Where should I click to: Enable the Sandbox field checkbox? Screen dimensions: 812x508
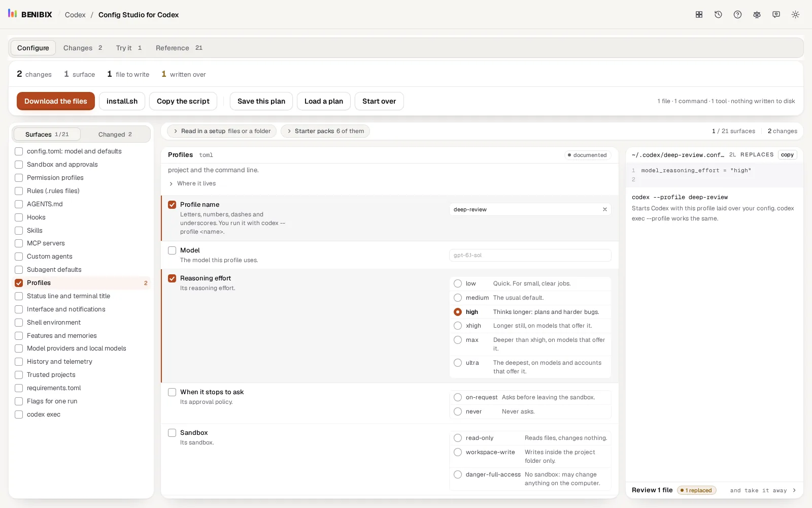point(172,433)
